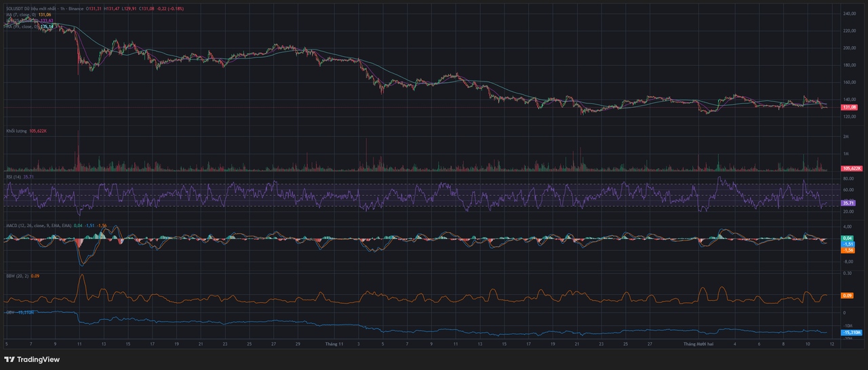Select the RSI (14) indicator legend

14,176
